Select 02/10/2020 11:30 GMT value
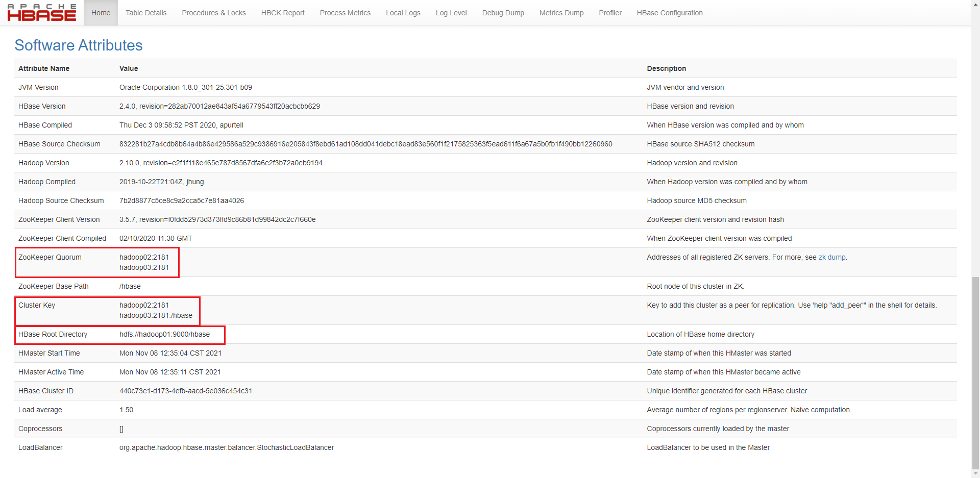 (x=156, y=238)
